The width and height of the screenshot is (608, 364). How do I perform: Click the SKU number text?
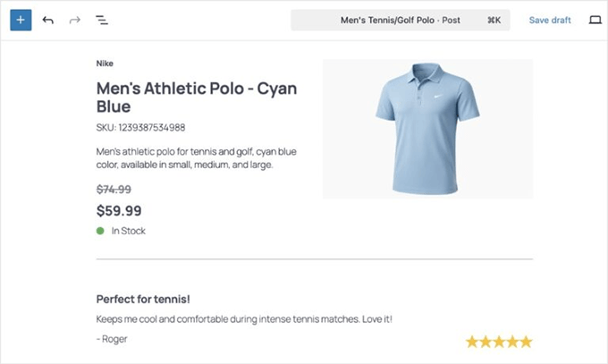(x=141, y=127)
